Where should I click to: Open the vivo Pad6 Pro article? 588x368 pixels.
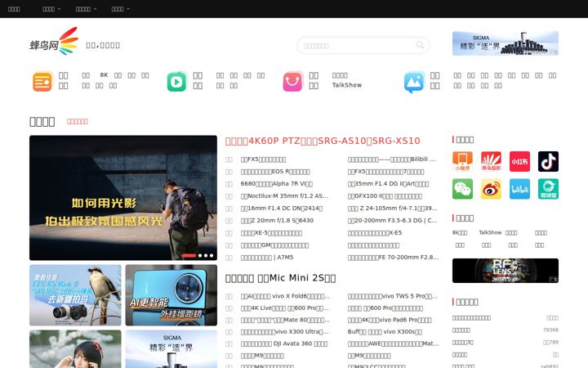[390, 321]
